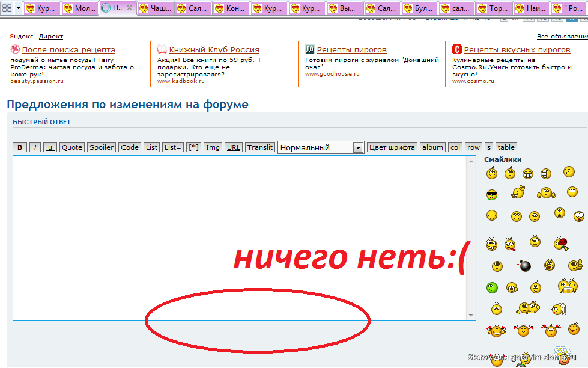Click the col button
The image size is (588, 368).
[x=455, y=147]
